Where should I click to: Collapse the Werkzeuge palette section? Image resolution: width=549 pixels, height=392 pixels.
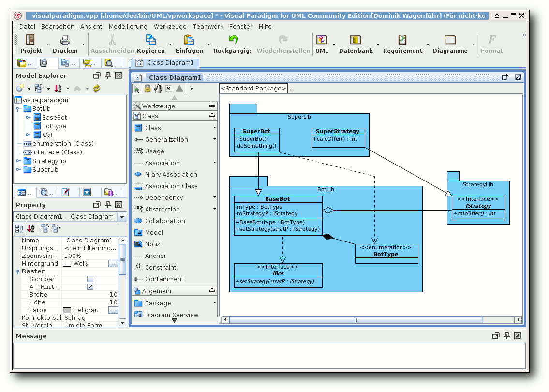tap(212, 106)
